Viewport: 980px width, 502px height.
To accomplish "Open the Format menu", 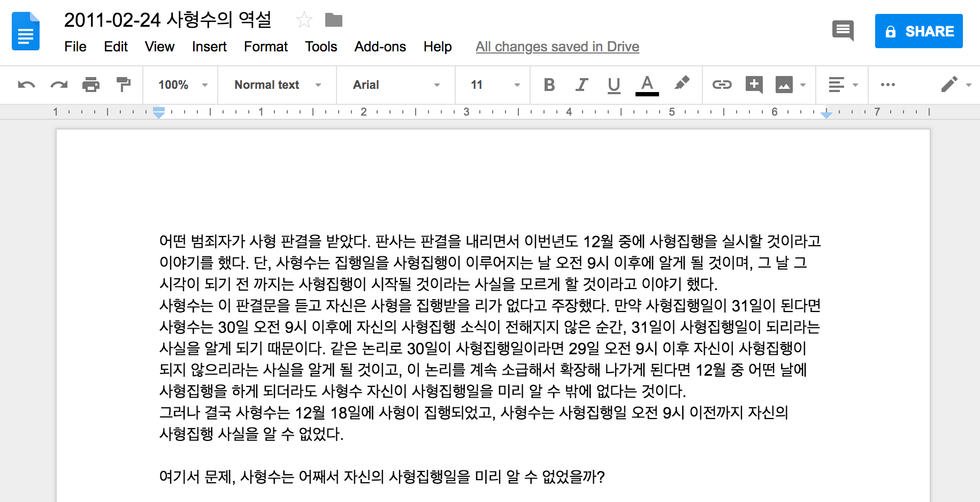I will click(x=266, y=47).
